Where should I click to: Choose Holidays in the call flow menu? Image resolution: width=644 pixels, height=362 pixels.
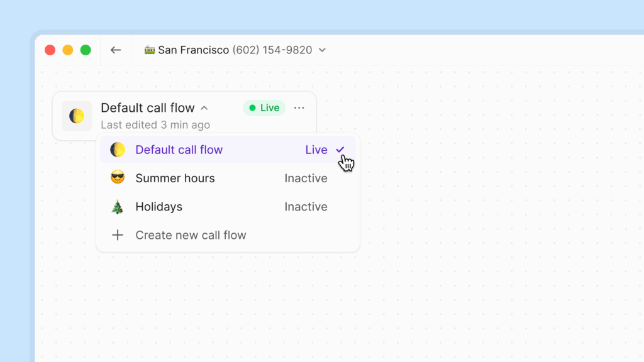pos(158,207)
